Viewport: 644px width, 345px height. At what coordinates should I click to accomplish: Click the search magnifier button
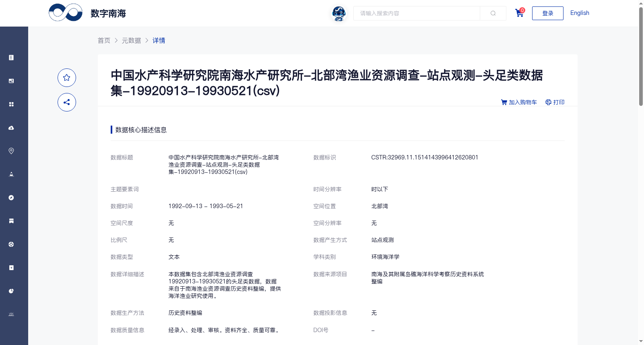click(493, 13)
